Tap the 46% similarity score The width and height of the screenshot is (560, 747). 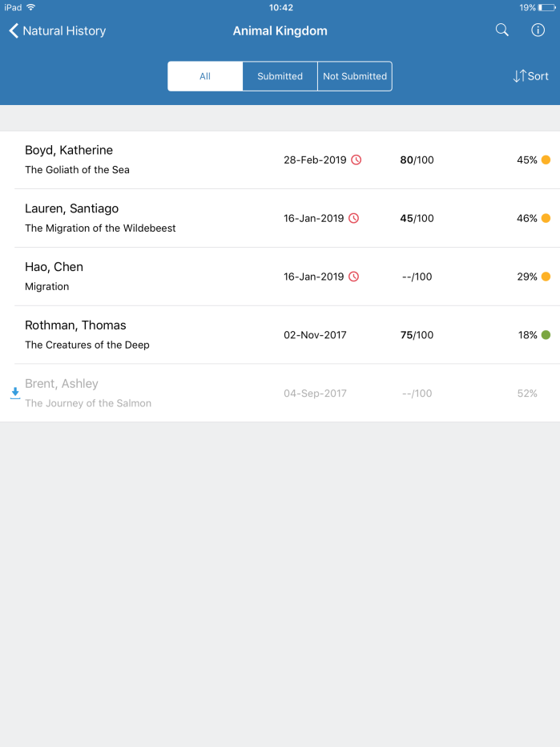point(527,218)
